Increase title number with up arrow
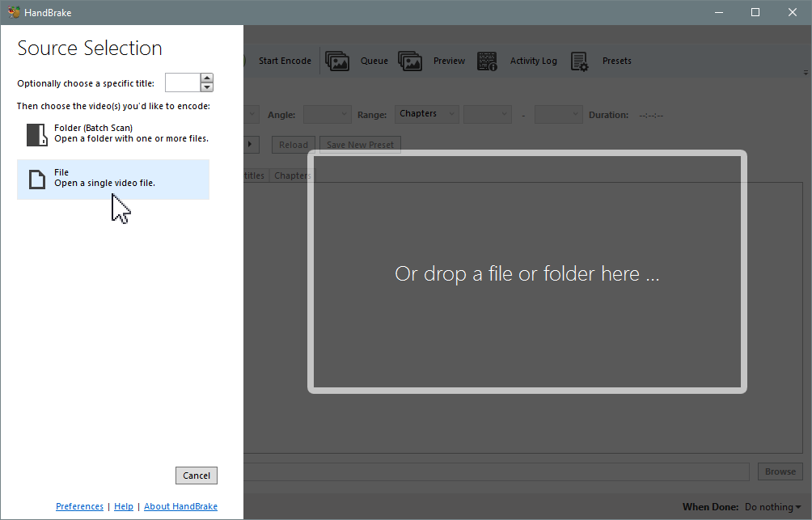The width and height of the screenshot is (812, 520). tap(206, 78)
